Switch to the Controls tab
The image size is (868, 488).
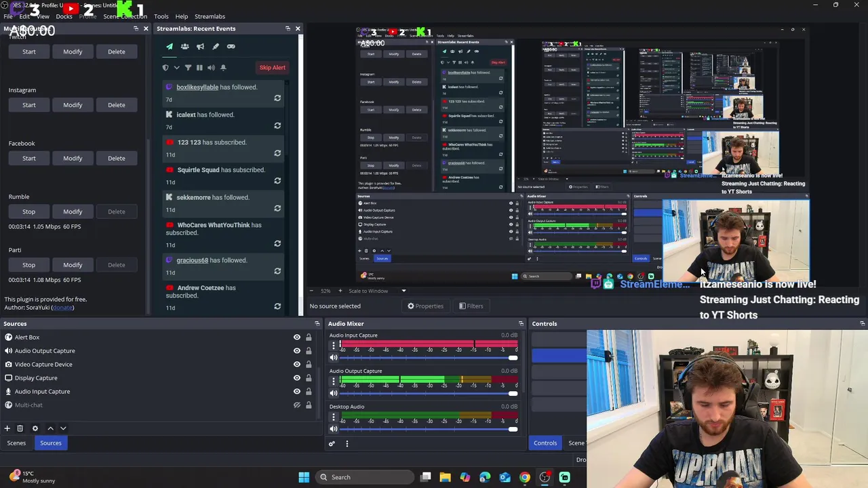click(x=545, y=443)
